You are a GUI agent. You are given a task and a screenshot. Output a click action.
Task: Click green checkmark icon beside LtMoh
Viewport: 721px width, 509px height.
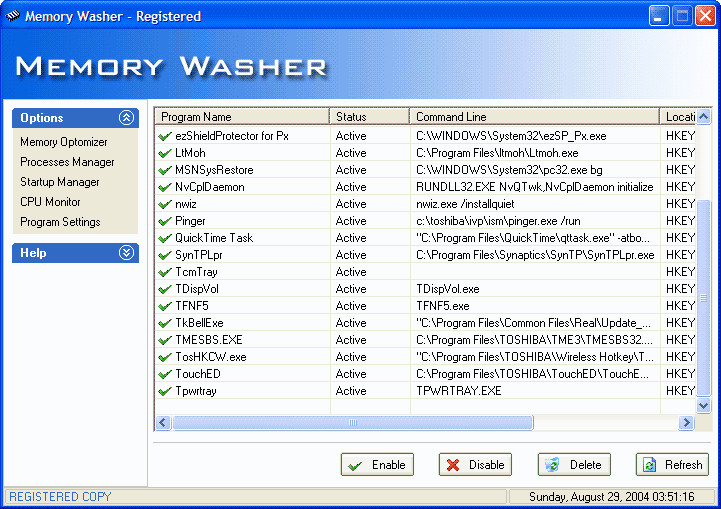[x=165, y=154]
